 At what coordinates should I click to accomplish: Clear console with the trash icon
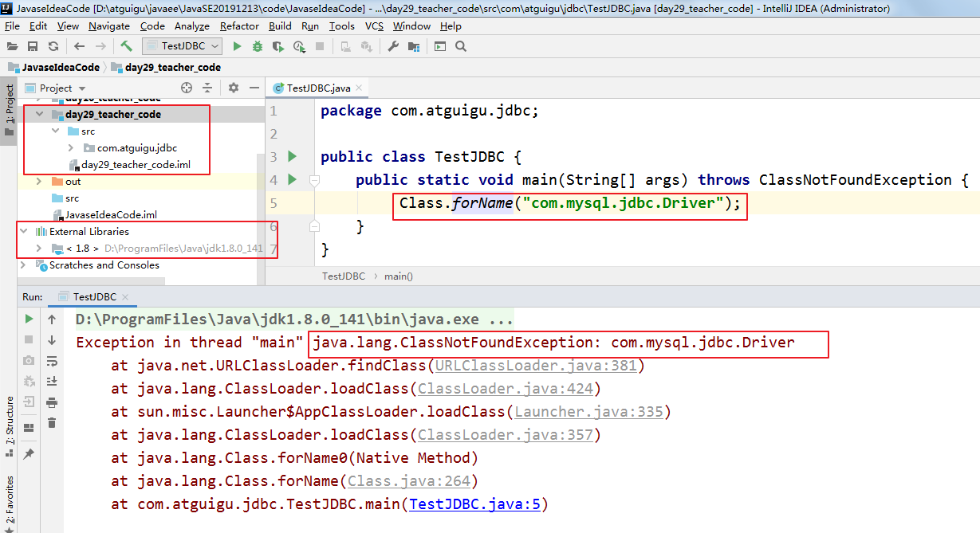pos(52,422)
